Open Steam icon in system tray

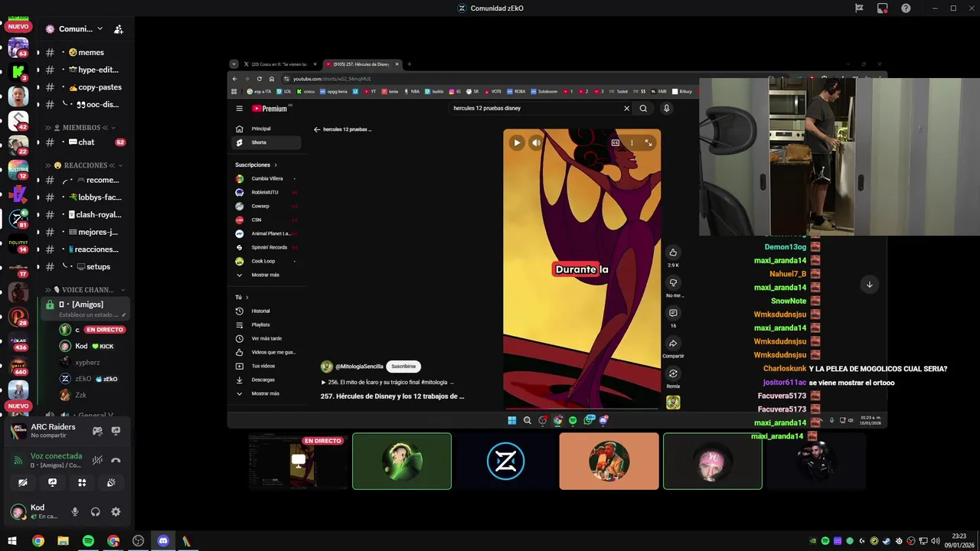(x=887, y=541)
